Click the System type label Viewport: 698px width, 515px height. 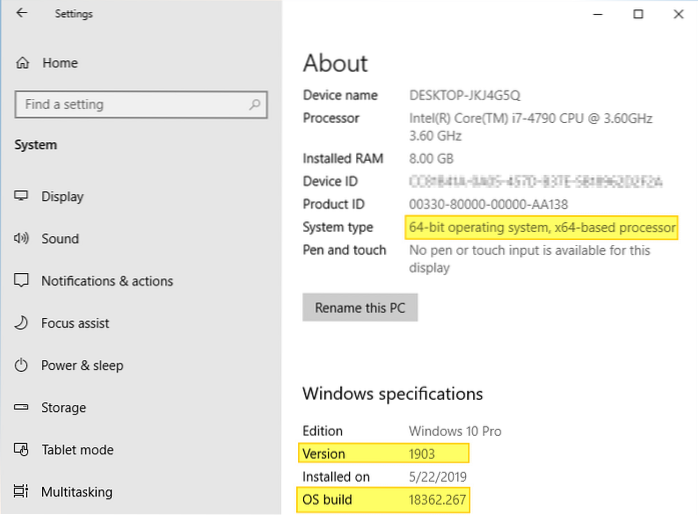click(338, 227)
